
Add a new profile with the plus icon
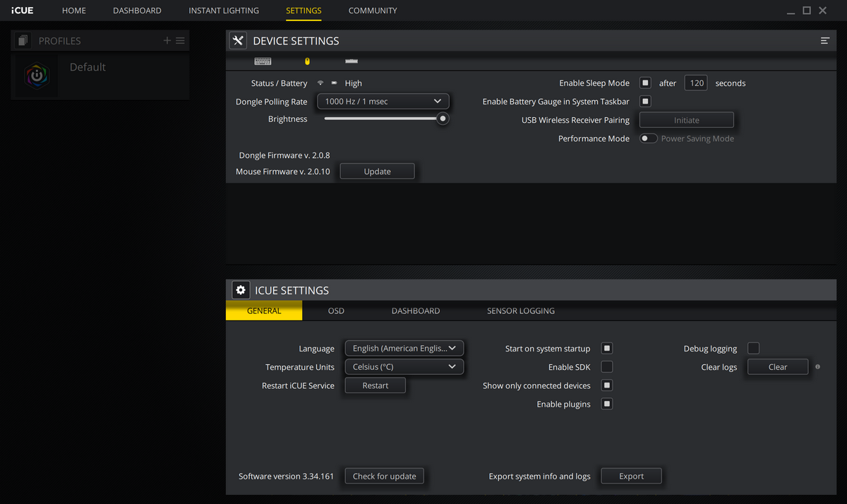(x=167, y=41)
